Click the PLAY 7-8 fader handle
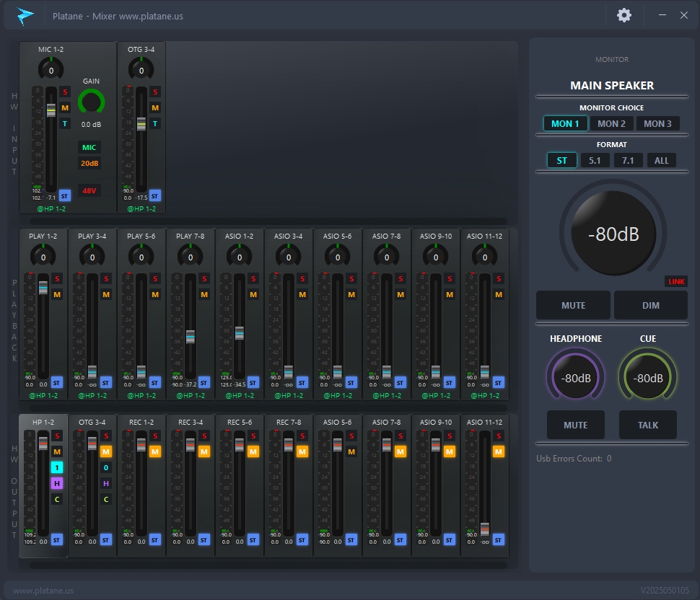Viewport: 700px width, 600px height. point(191,336)
